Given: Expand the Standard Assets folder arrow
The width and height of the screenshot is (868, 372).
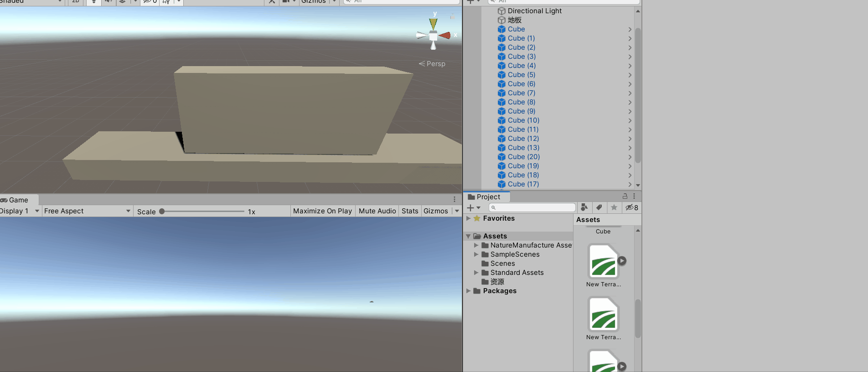Looking at the screenshot, I should coord(476,273).
